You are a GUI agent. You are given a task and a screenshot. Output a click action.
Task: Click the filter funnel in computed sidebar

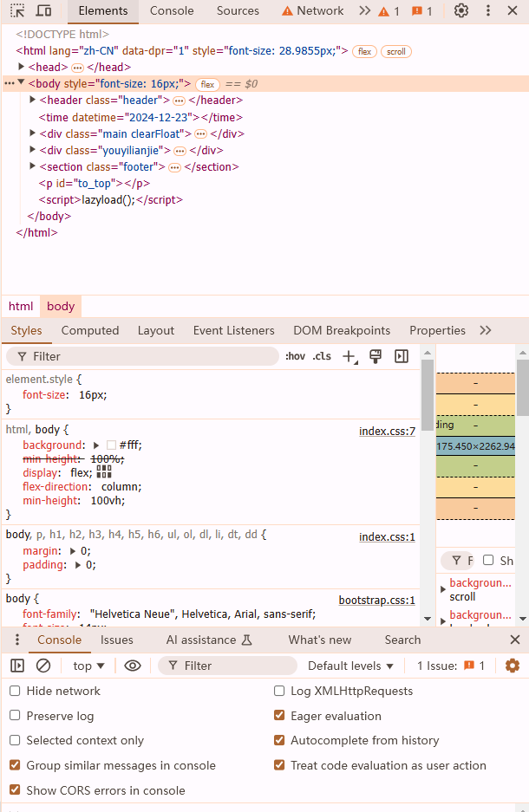tap(456, 561)
